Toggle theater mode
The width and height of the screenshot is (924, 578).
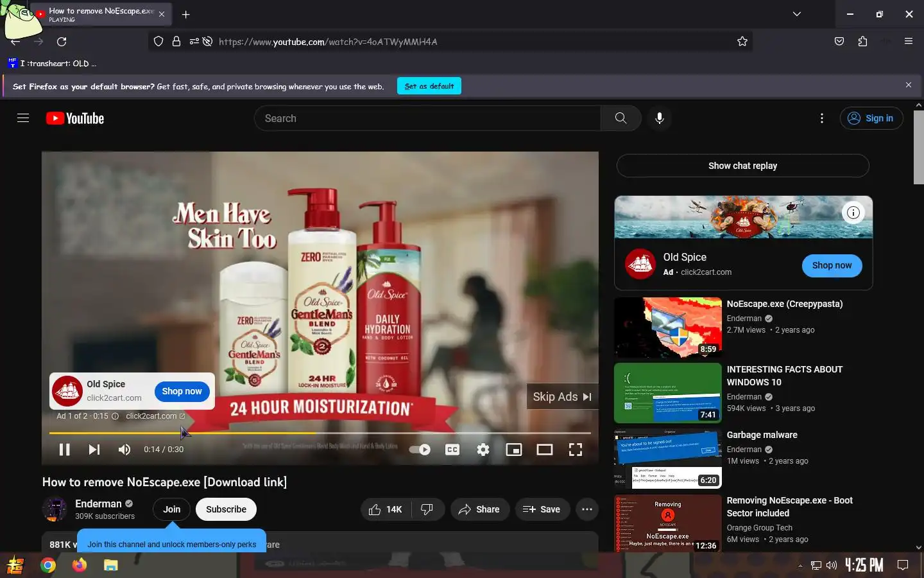(545, 450)
